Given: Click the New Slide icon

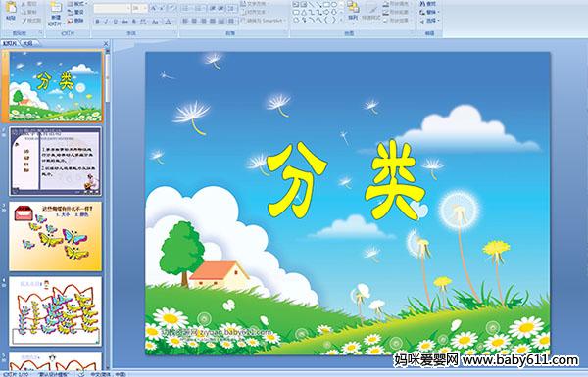Looking at the screenshot, I should click(56, 12).
